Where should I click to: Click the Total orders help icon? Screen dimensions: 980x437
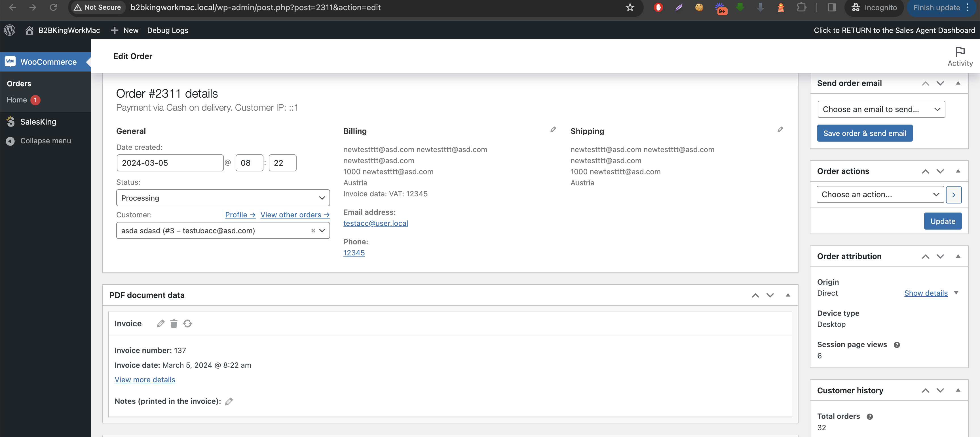(x=870, y=417)
